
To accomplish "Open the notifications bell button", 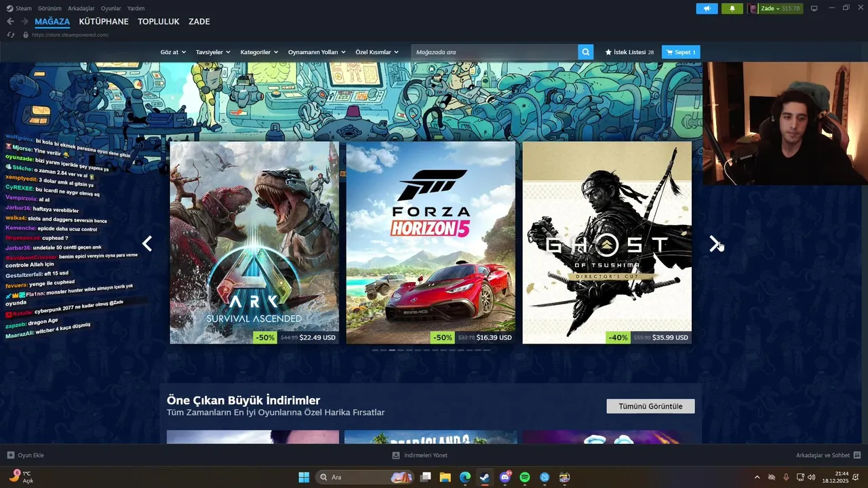I will [732, 9].
